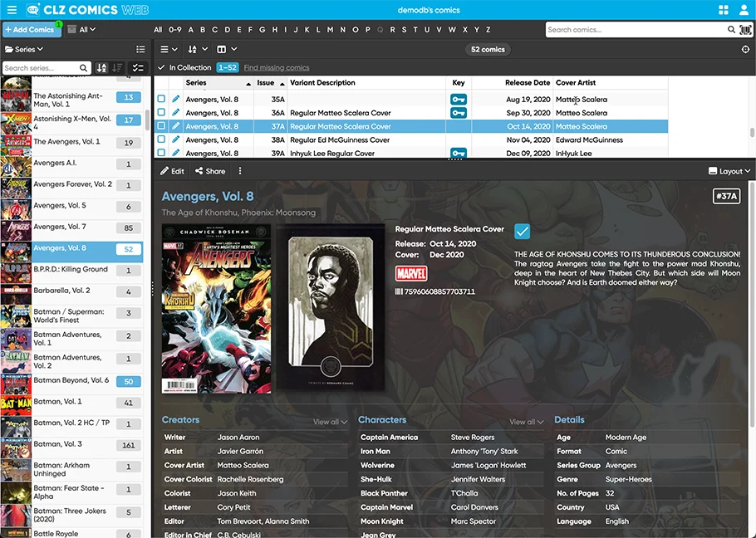
Task: Select the All alphabet filter
Action: (158, 29)
